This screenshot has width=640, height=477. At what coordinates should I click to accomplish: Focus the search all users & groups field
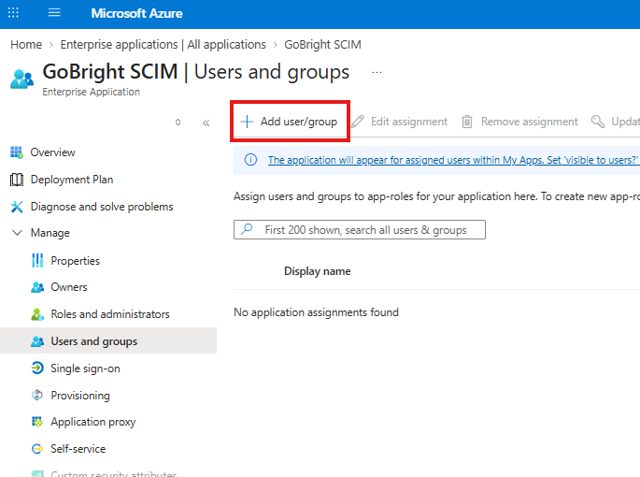(360, 230)
